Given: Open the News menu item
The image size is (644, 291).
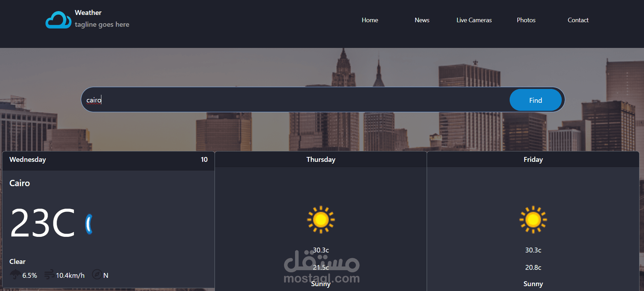Looking at the screenshot, I should [x=422, y=20].
